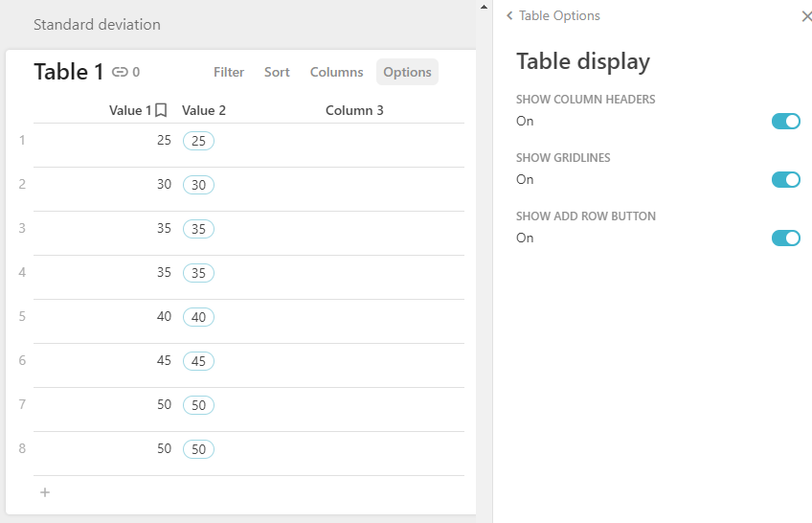Click the 40 chip in row 5
Screen dimensions: 812x523
click(x=198, y=317)
